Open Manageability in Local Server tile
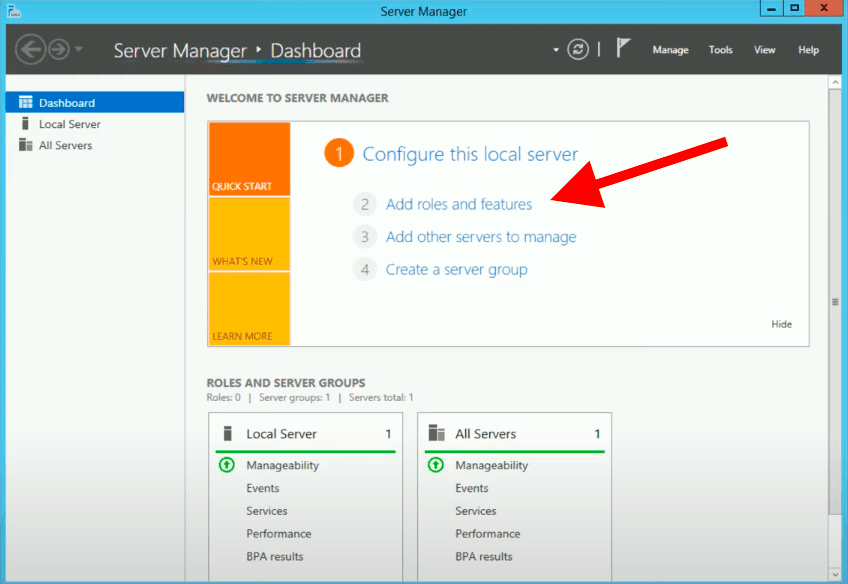The image size is (848, 584). click(282, 465)
